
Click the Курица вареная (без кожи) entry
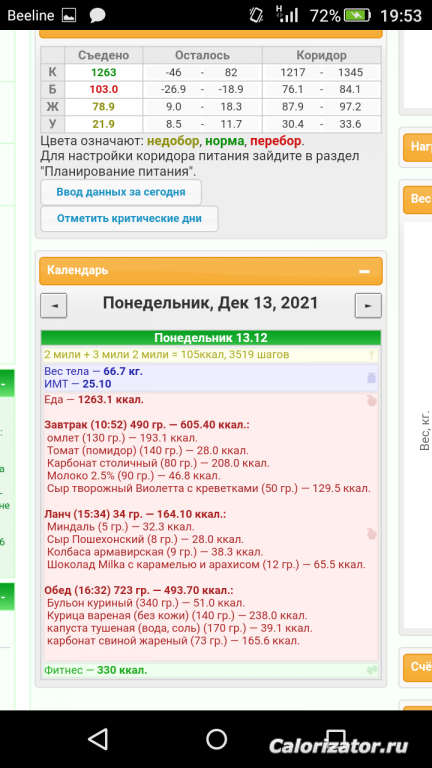178,616
